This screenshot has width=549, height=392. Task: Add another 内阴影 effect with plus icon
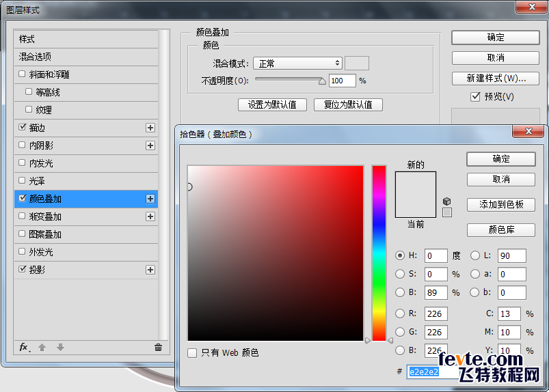coord(150,145)
